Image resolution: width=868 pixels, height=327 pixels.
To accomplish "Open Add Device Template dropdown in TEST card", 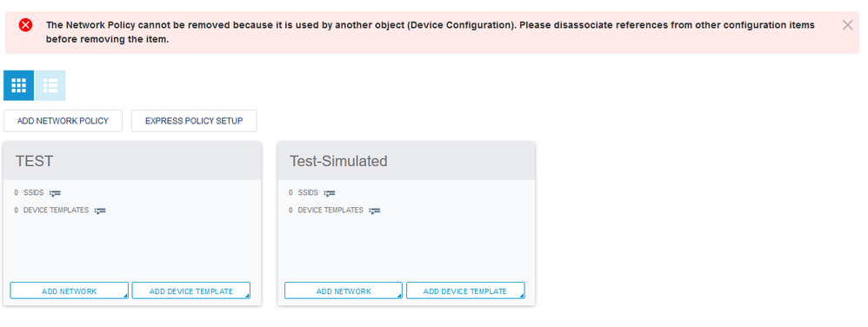I will pos(191,291).
